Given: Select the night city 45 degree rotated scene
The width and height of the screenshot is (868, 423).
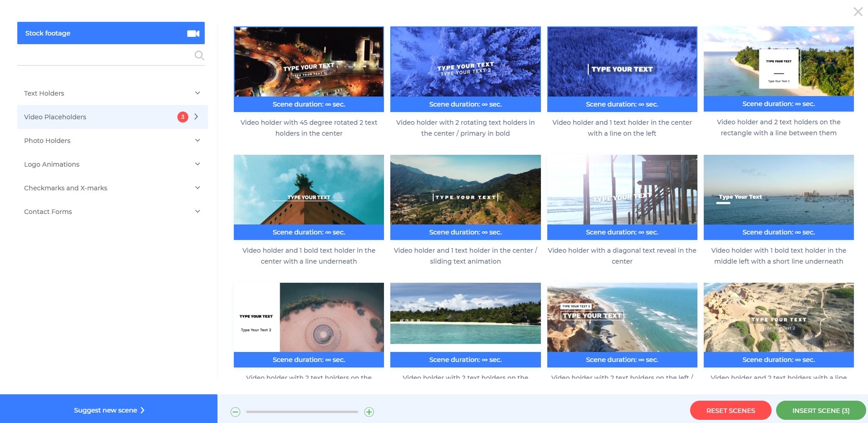Looking at the screenshot, I should tap(308, 62).
